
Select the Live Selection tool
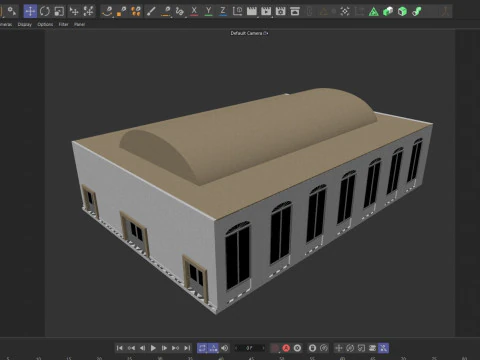[x=12, y=11]
